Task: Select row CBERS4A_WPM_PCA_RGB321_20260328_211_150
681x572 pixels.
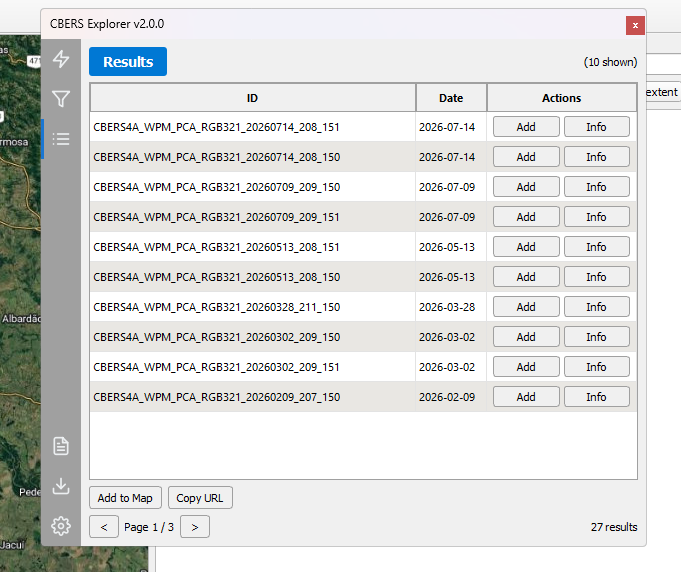Action: 363,307
